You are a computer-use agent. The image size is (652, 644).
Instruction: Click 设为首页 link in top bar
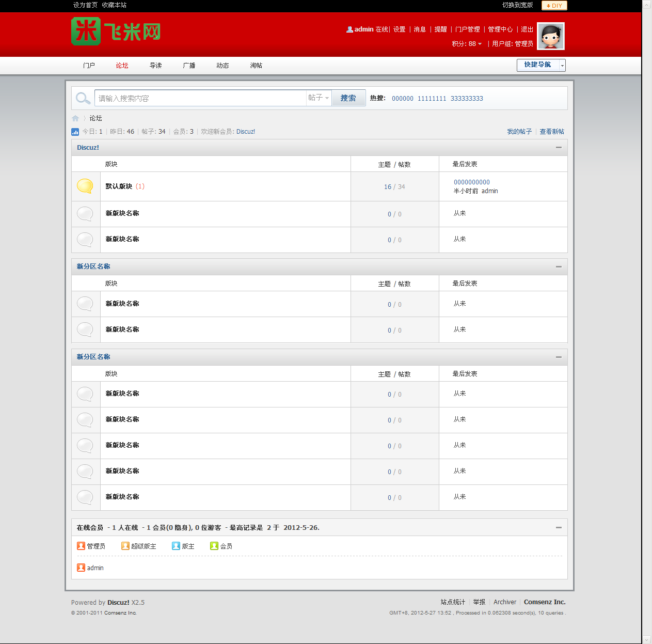click(x=85, y=5)
